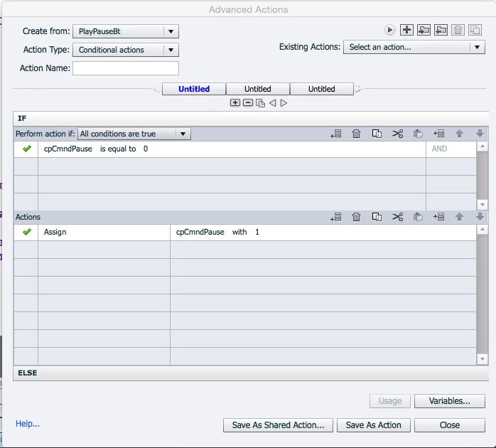The height and width of the screenshot is (448, 496).
Task: Click the Create new action plus icon
Action: 406,30
